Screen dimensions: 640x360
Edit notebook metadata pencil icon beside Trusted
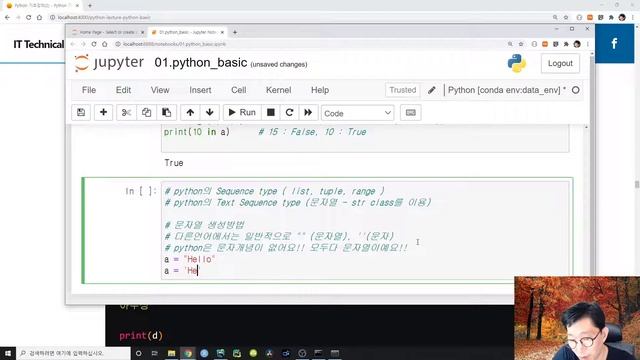431,90
